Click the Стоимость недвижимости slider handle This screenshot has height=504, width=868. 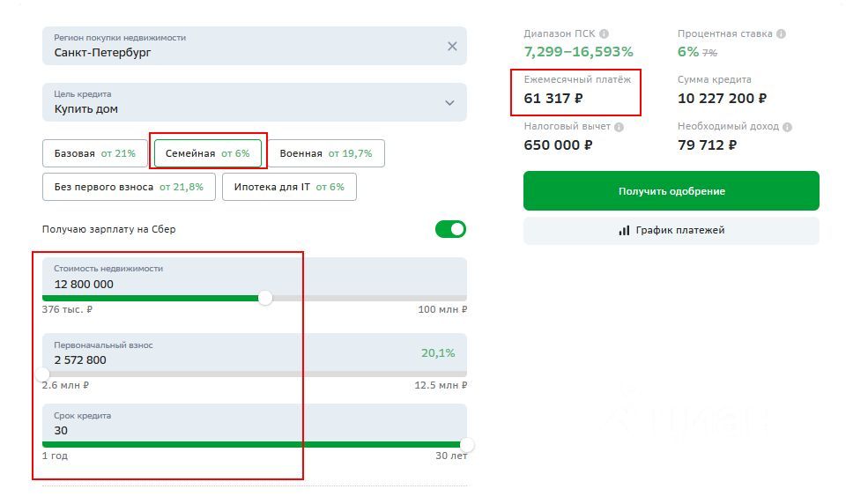click(266, 298)
